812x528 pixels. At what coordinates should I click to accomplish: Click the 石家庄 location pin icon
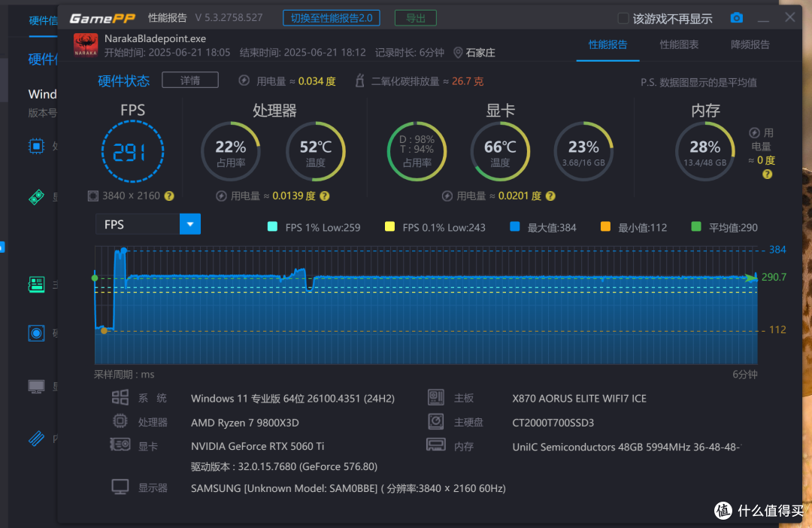[x=458, y=53]
